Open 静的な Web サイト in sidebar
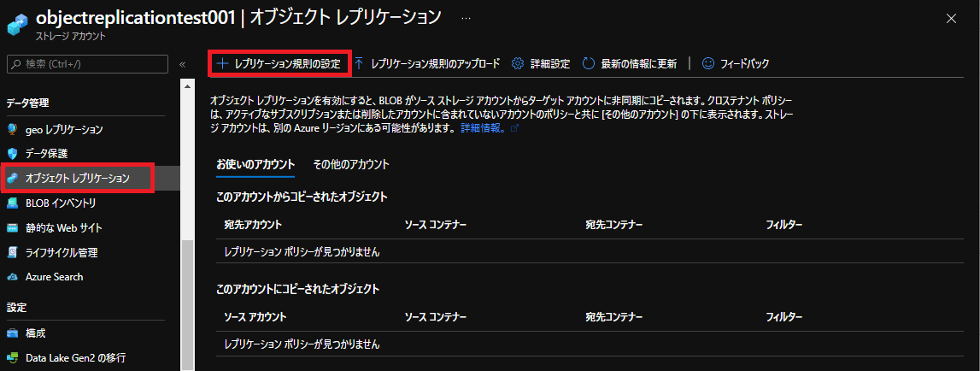The width and height of the screenshot is (980, 371). click(x=64, y=227)
